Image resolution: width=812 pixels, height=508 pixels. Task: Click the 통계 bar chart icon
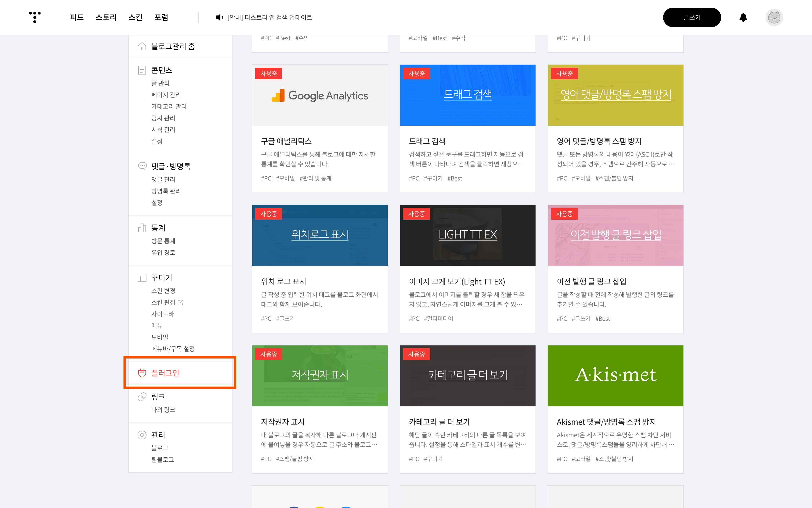(142, 228)
